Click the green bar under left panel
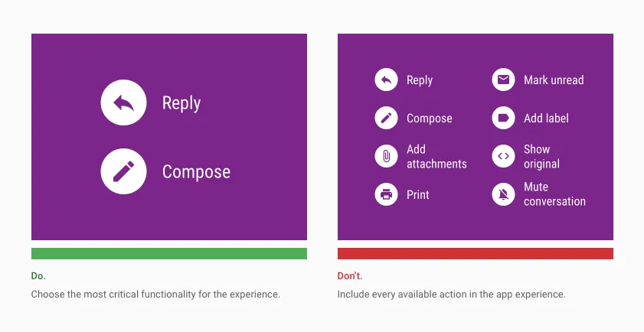This screenshot has height=332, width=644. pyautogui.click(x=169, y=254)
